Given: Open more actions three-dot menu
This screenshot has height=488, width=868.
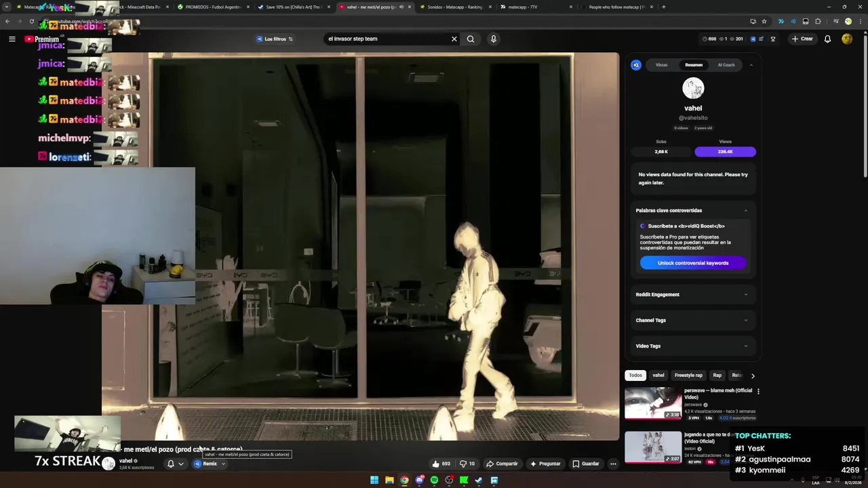Looking at the screenshot, I should click(613, 464).
